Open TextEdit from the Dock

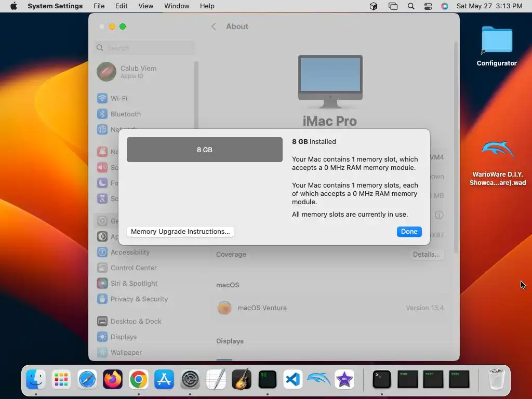click(x=216, y=379)
